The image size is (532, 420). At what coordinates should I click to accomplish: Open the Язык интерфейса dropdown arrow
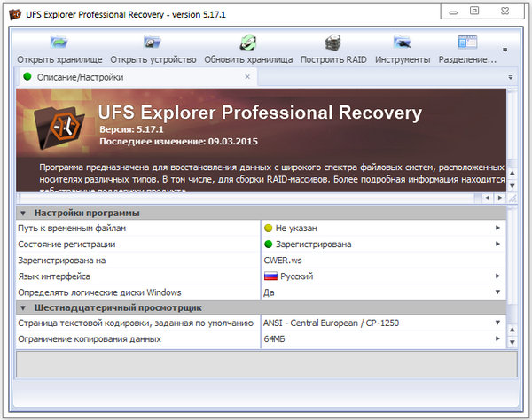497,276
